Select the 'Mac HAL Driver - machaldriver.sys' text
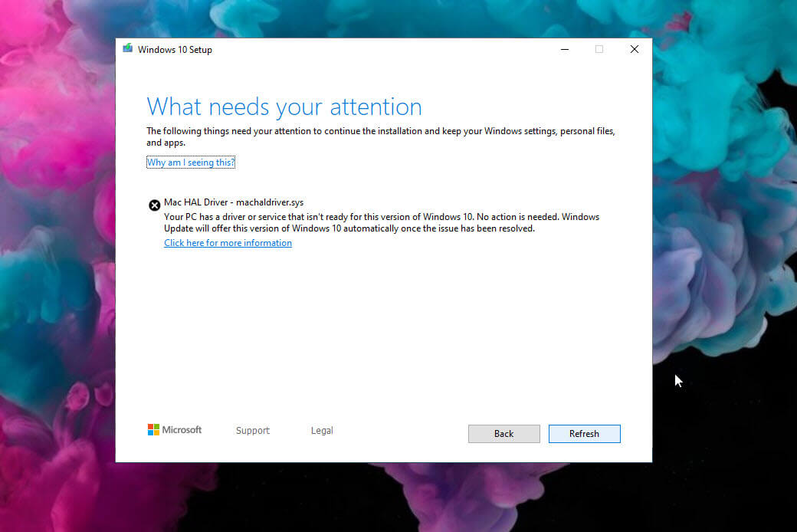The image size is (797, 532). pos(233,202)
